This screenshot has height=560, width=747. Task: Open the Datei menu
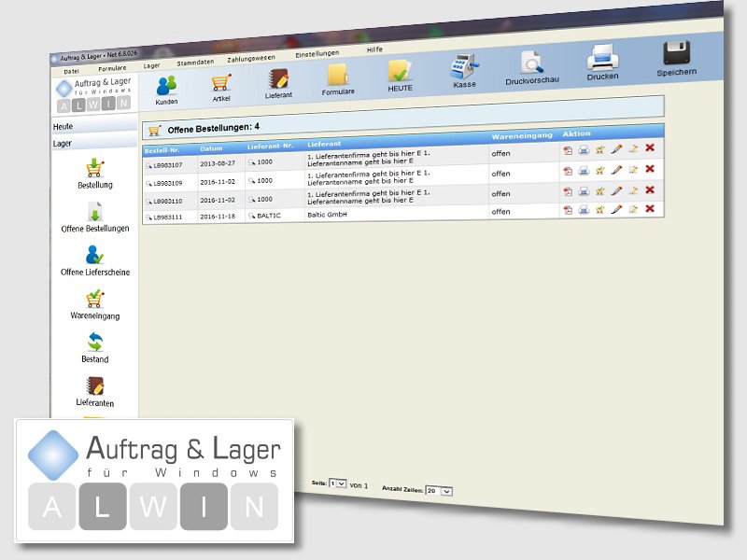pos(71,72)
